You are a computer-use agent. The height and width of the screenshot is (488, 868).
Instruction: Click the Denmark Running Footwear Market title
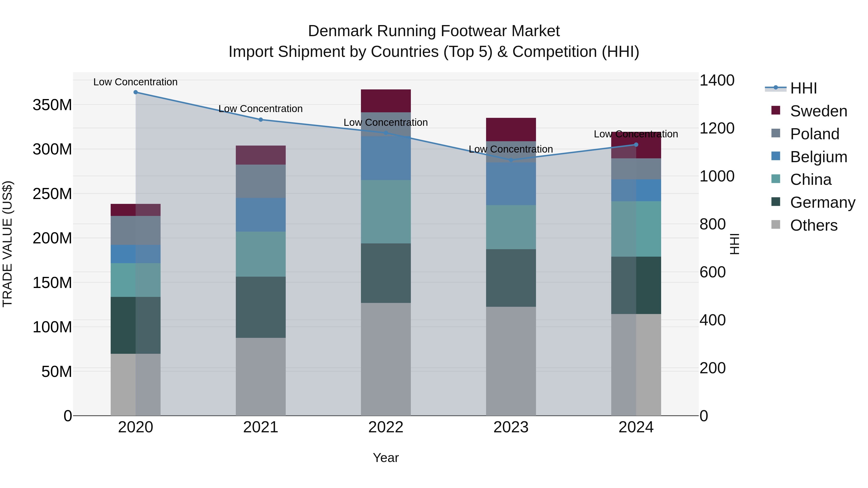[434, 31]
